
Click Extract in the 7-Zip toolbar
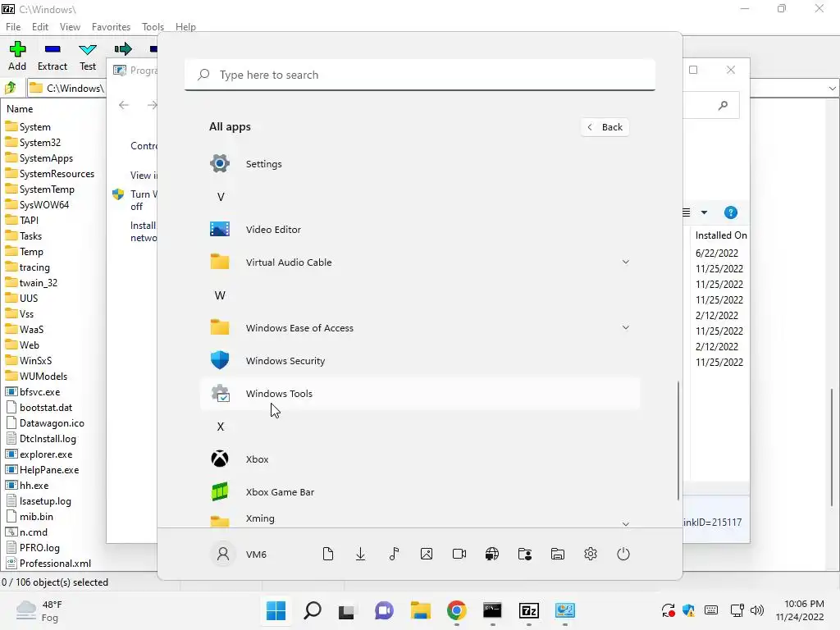click(x=52, y=57)
